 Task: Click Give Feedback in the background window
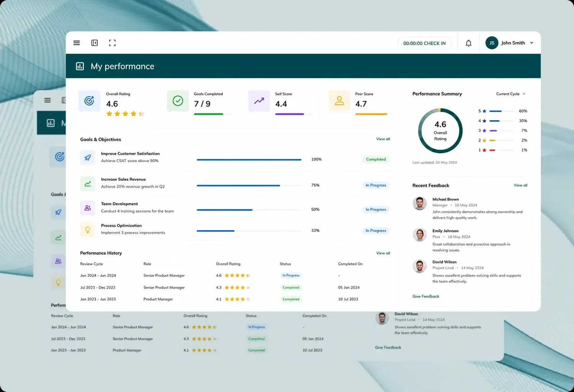(x=388, y=347)
